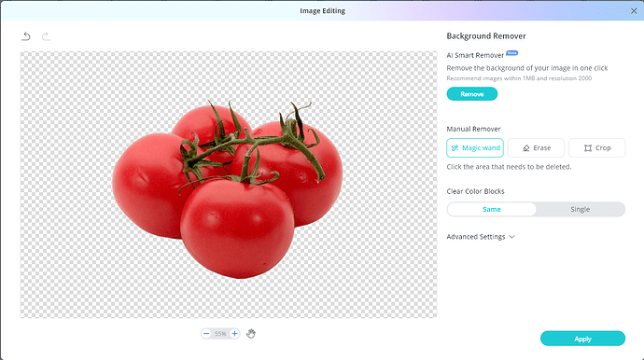
Task: Click "Click the area that needs to be deleted" text
Action: tap(509, 167)
